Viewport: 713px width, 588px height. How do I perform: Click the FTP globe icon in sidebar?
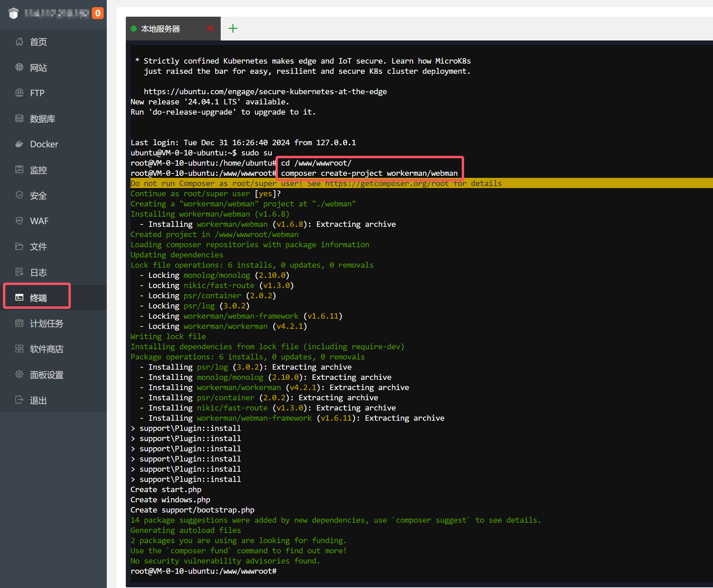[19, 93]
